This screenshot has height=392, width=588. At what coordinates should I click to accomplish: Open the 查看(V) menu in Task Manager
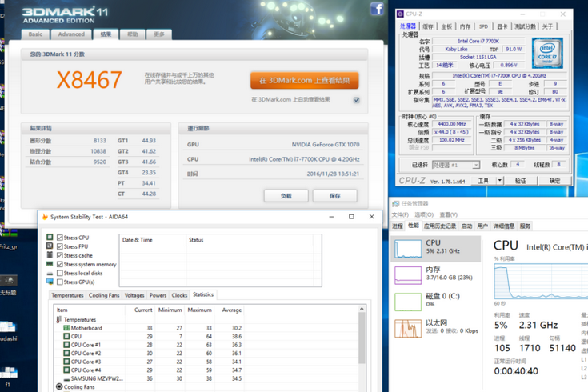(449, 214)
